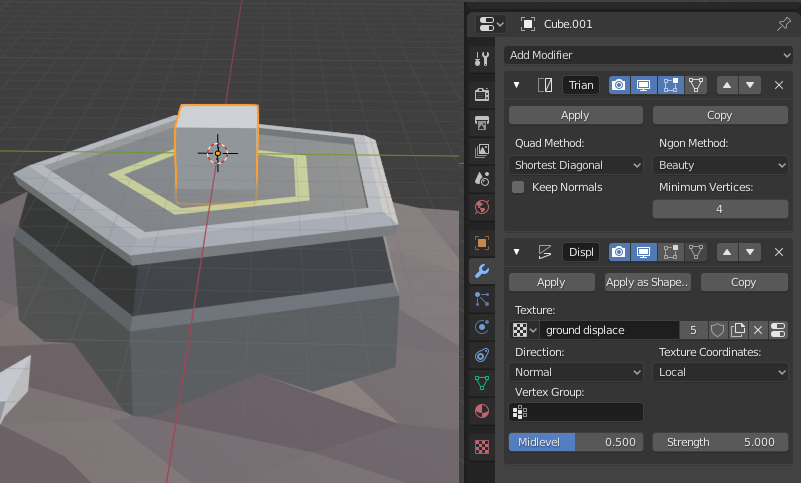
Task: Toggle on-cage editing for Triangulate modifier
Action: [x=696, y=85]
